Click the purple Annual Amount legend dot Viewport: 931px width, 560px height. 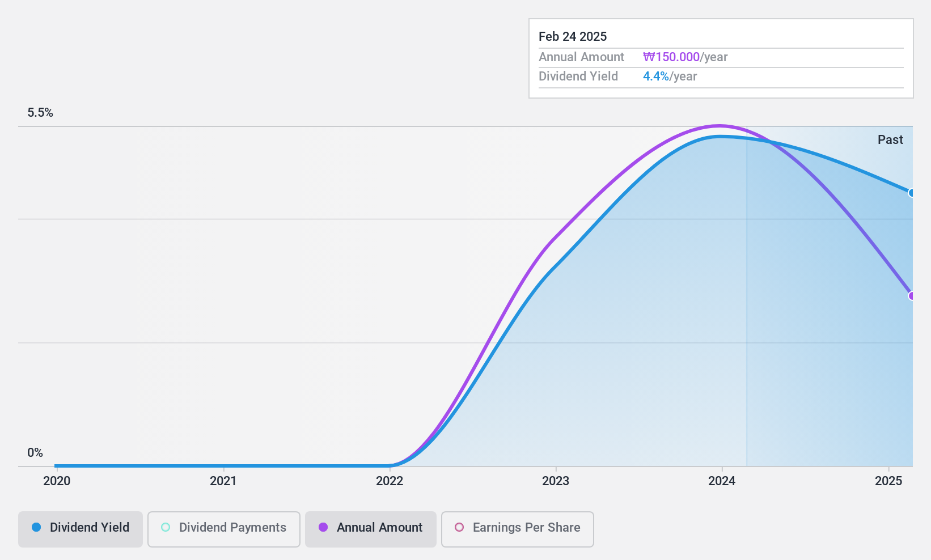click(x=323, y=527)
